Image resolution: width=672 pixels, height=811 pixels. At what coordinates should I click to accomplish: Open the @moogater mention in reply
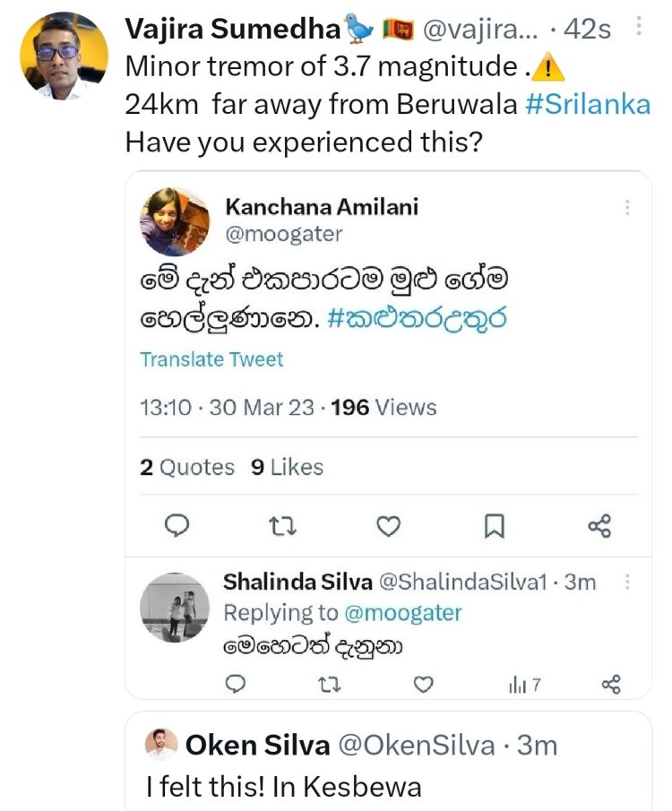click(x=402, y=613)
